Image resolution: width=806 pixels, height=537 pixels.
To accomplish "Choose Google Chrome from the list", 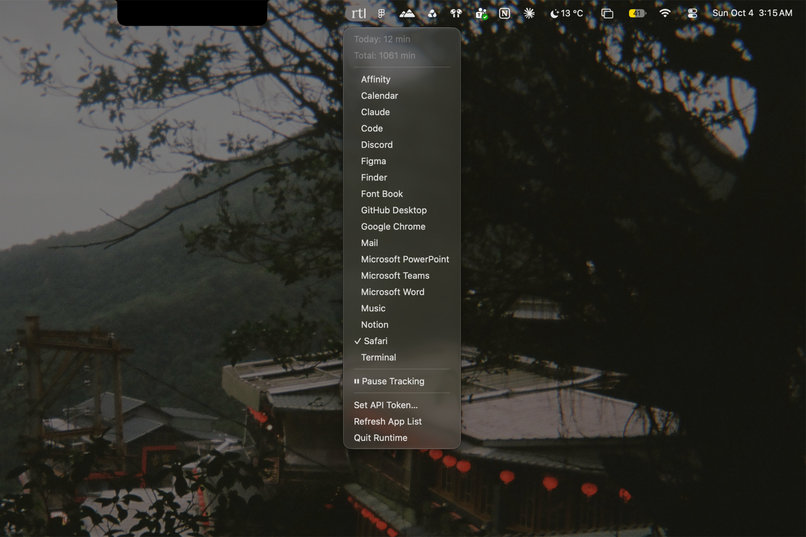I will [x=402, y=227].
